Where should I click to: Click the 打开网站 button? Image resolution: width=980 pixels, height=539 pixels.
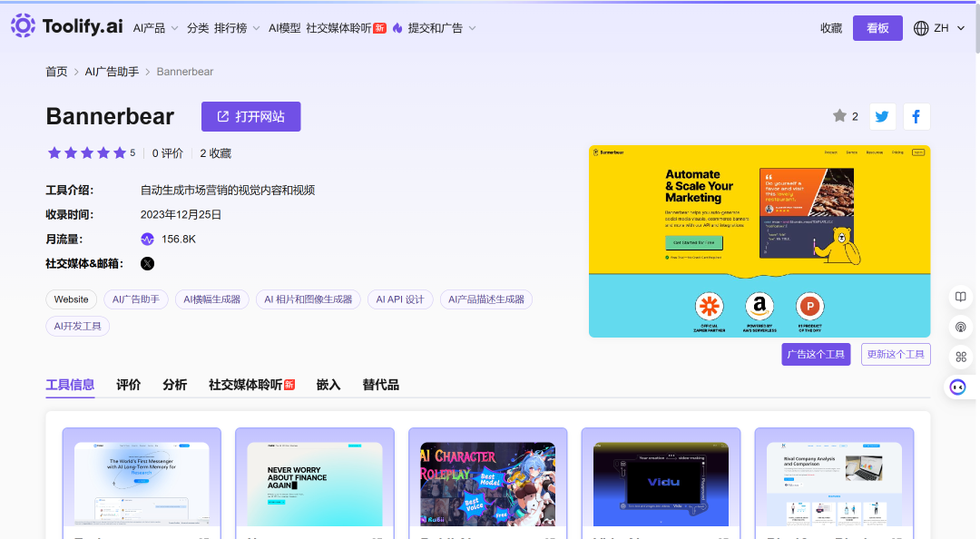pyautogui.click(x=250, y=116)
